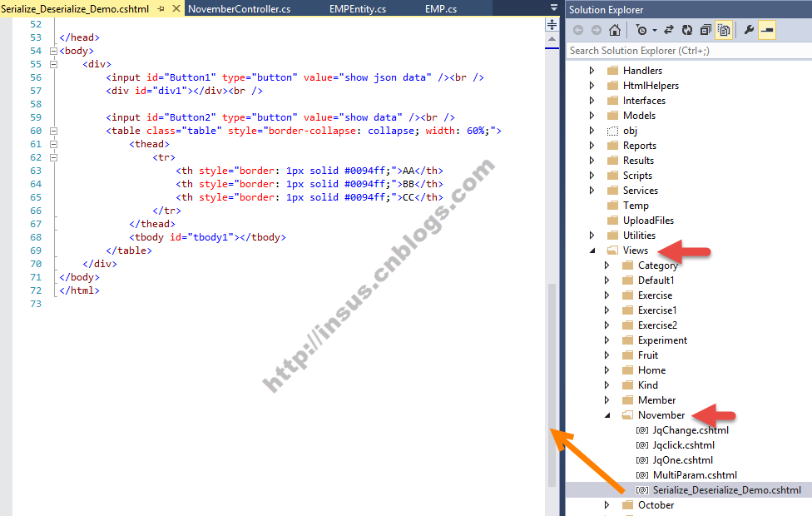
Task: Click the Views open folder icon
Action: coord(612,251)
